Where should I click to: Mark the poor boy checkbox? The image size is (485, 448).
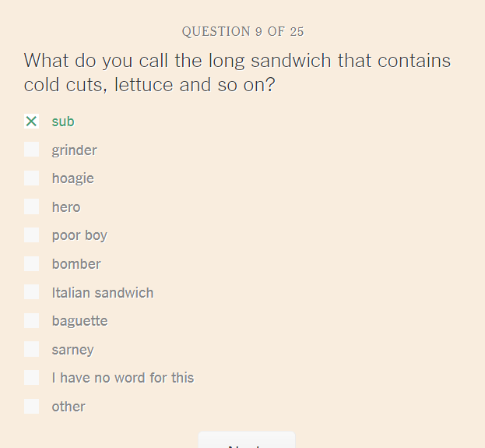point(32,235)
